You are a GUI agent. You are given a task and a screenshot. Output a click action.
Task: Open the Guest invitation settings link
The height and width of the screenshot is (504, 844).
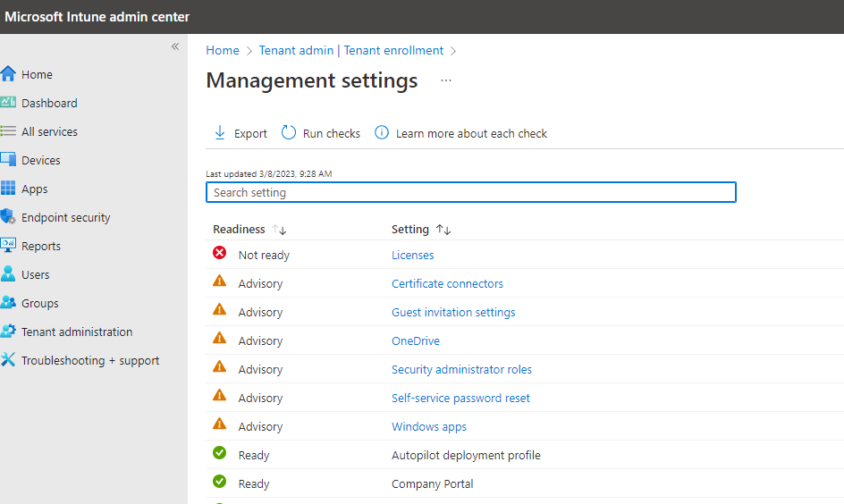click(x=453, y=313)
